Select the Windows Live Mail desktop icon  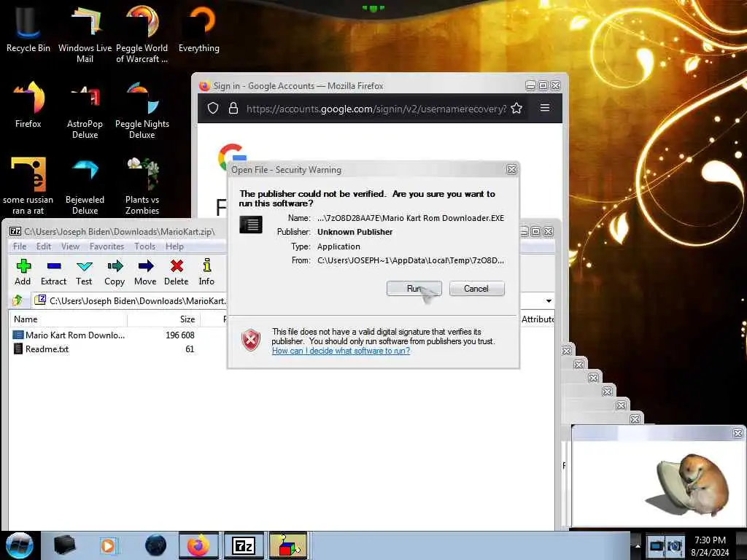(x=85, y=35)
